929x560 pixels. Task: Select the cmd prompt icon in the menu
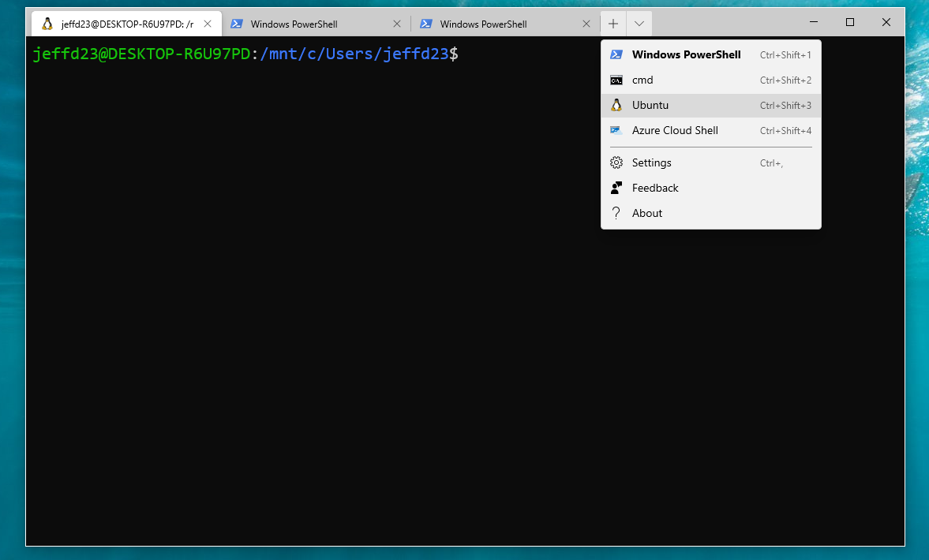click(616, 80)
